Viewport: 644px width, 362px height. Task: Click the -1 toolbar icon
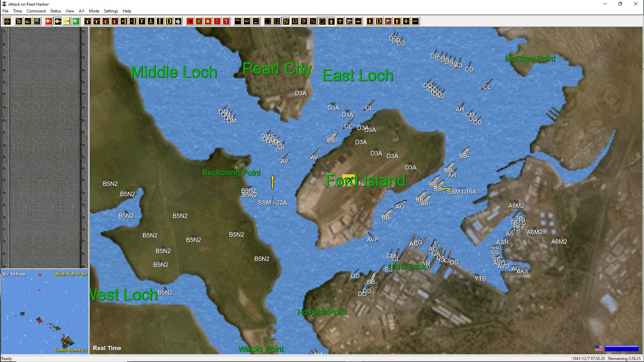click(x=133, y=21)
